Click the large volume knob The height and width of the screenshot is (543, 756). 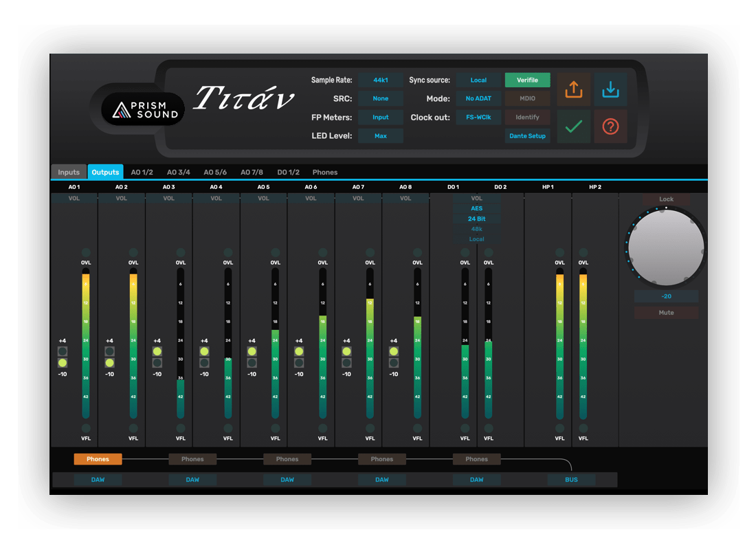(x=666, y=247)
